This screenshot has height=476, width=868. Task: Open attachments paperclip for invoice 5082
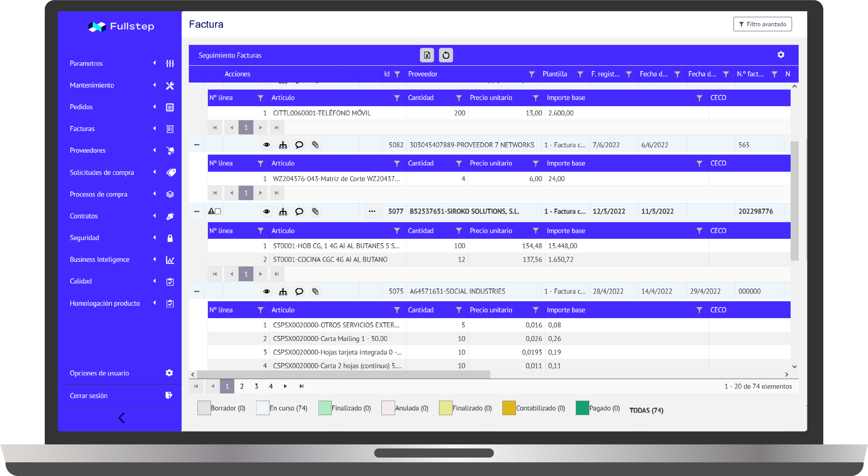coord(315,145)
